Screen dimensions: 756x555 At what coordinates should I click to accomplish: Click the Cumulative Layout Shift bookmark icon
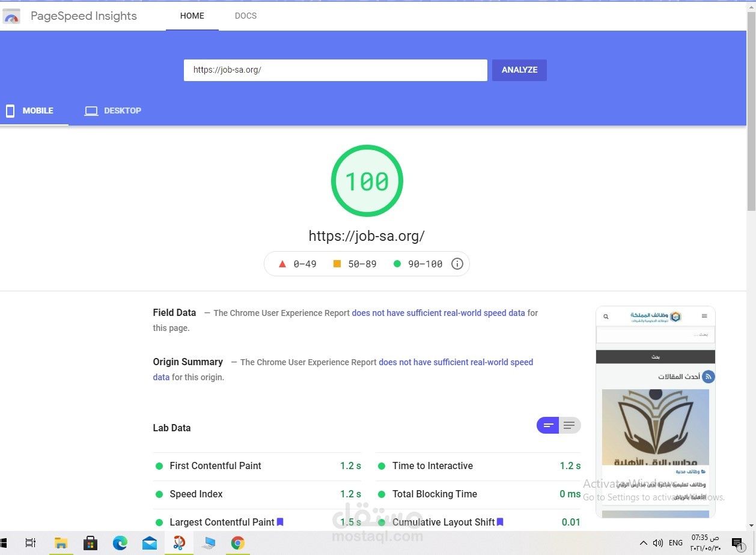(500, 522)
